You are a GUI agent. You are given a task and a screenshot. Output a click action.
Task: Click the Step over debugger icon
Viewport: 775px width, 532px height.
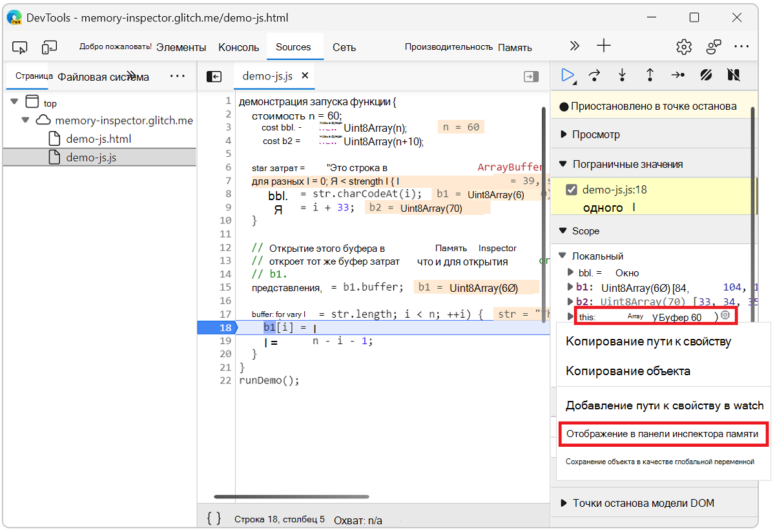pyautogui.click(x=595, y=76)
